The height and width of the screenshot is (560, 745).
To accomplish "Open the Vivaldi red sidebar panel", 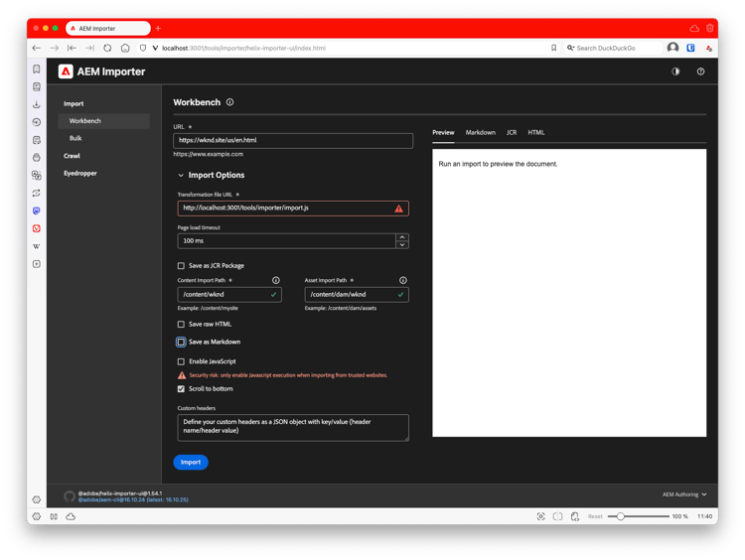I will [x=37, y=228].
